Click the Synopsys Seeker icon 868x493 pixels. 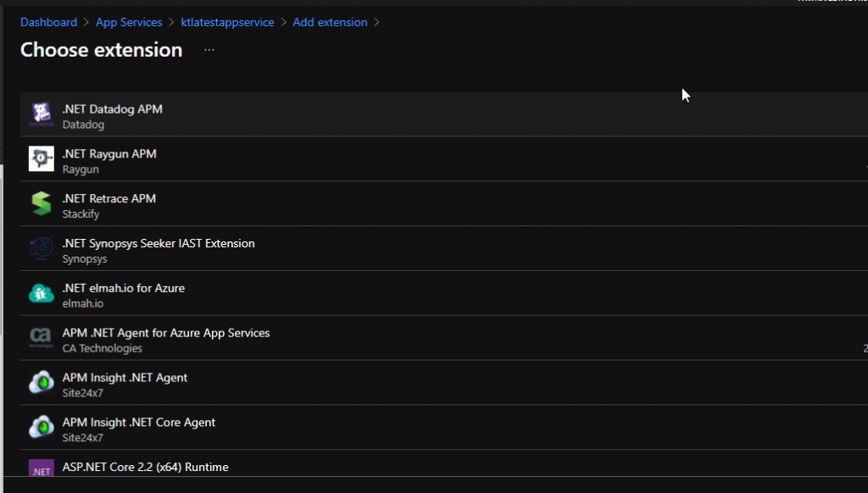point(42,248)
